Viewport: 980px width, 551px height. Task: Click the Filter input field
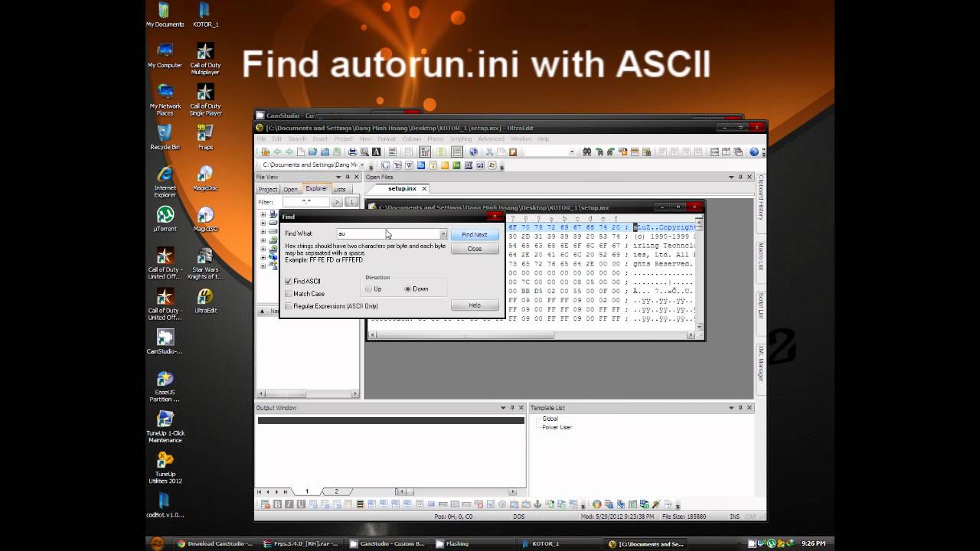pyautogui.click(x=306, y=202)
